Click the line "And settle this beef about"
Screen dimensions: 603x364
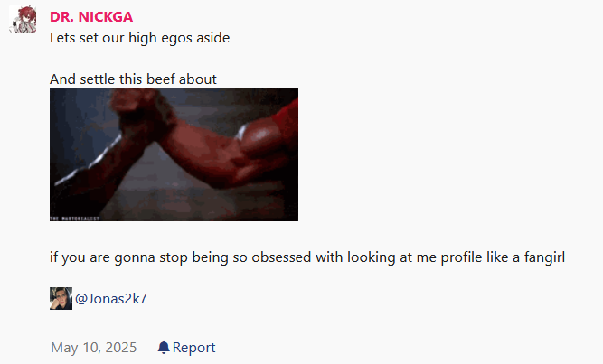click(x=133, y=79)
